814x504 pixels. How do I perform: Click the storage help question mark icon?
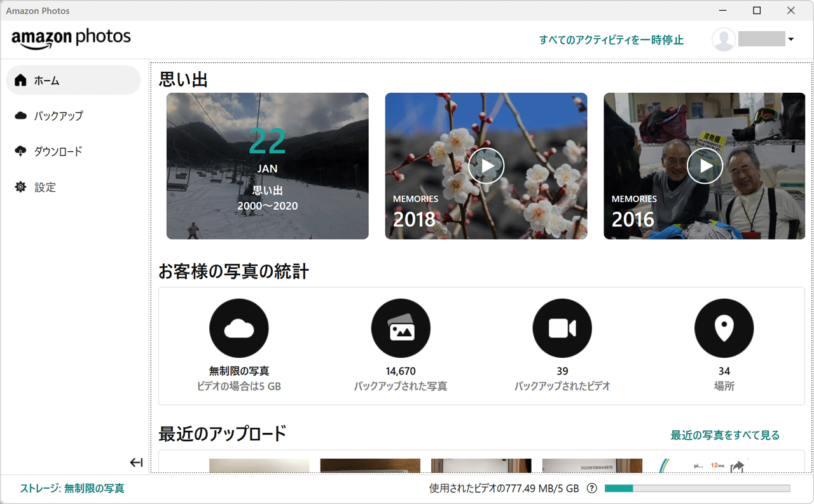pyautogui.click(x=591, y=488)
